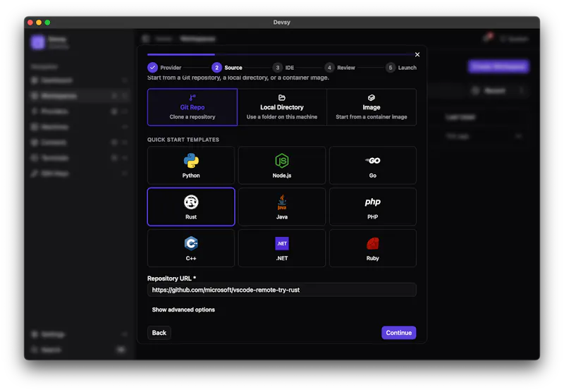
Task: Jump to the Launch step
Action: [x=401, y=68]
